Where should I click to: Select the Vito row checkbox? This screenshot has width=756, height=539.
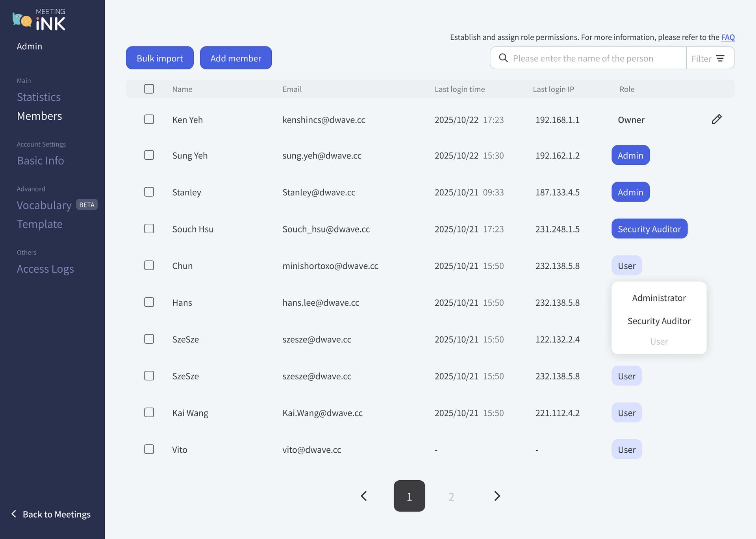click(x=149, y=449)
